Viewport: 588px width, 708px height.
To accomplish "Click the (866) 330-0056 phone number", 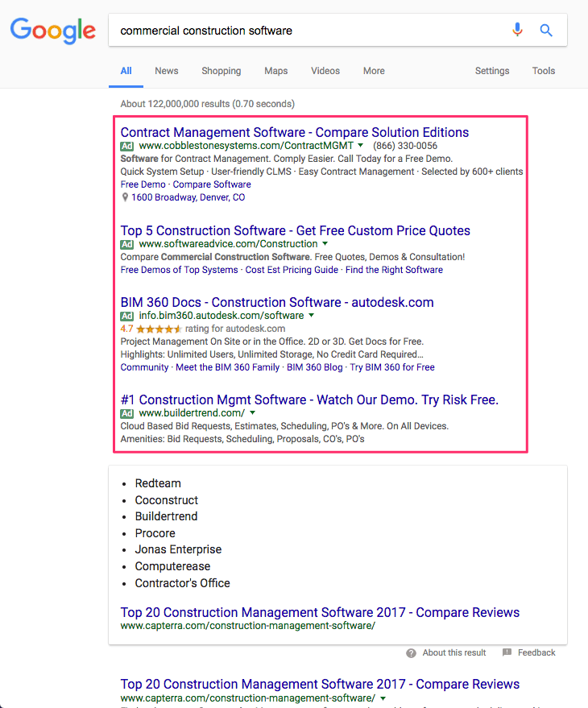I will point(405,146).
